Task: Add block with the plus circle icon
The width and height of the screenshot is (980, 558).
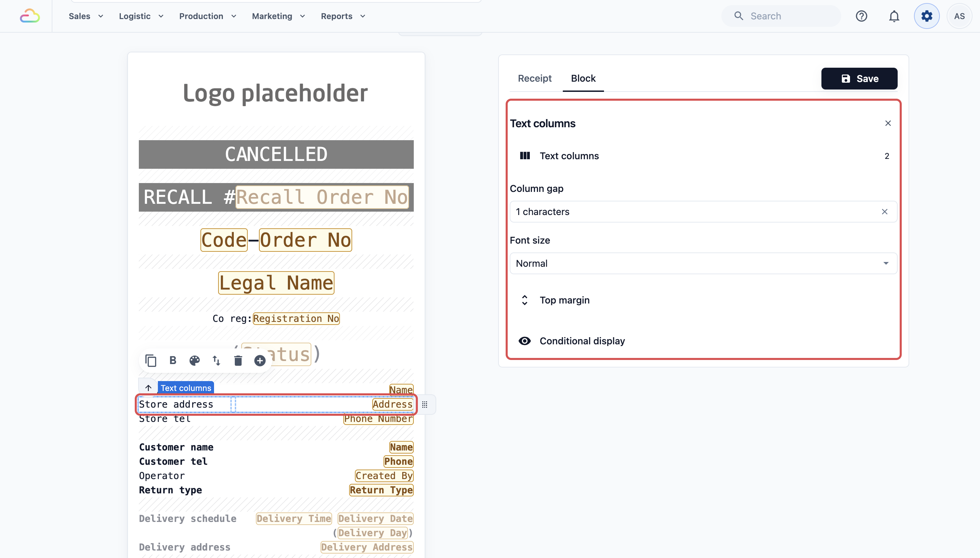Action: coord(260,360)
